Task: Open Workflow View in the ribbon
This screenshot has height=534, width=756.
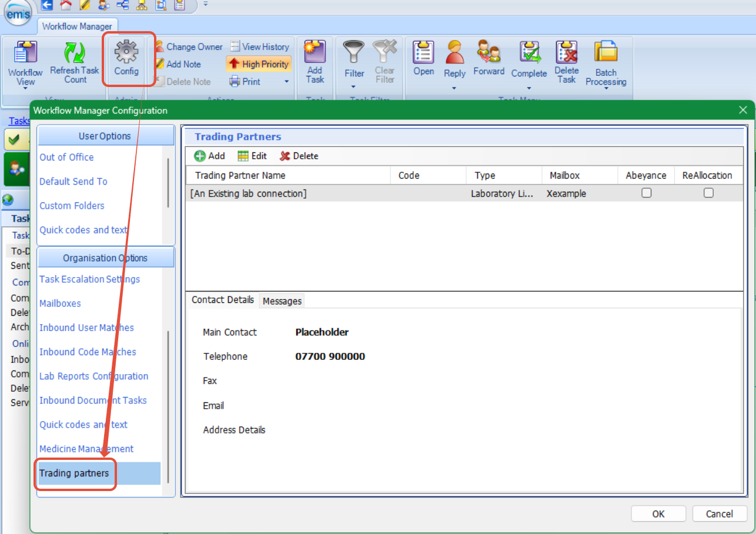Action: pyautogui.click(x=25, y=64)
